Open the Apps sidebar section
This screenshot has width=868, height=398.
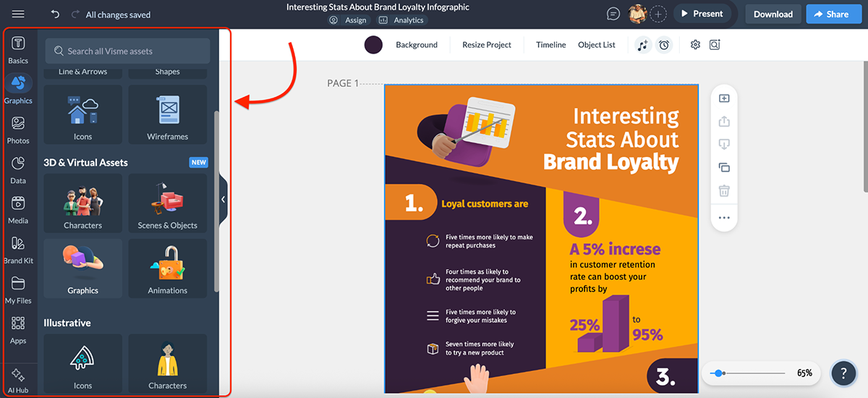coord(19,329)
